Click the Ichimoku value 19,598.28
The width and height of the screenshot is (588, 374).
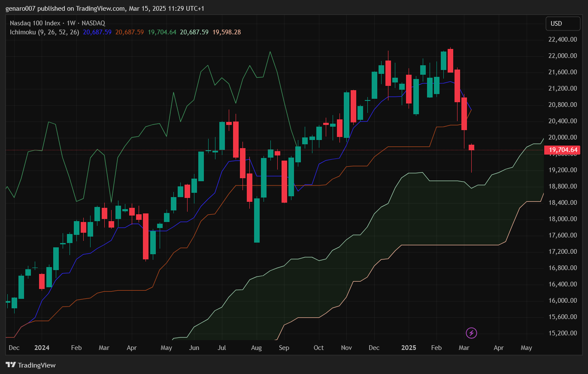227,32
